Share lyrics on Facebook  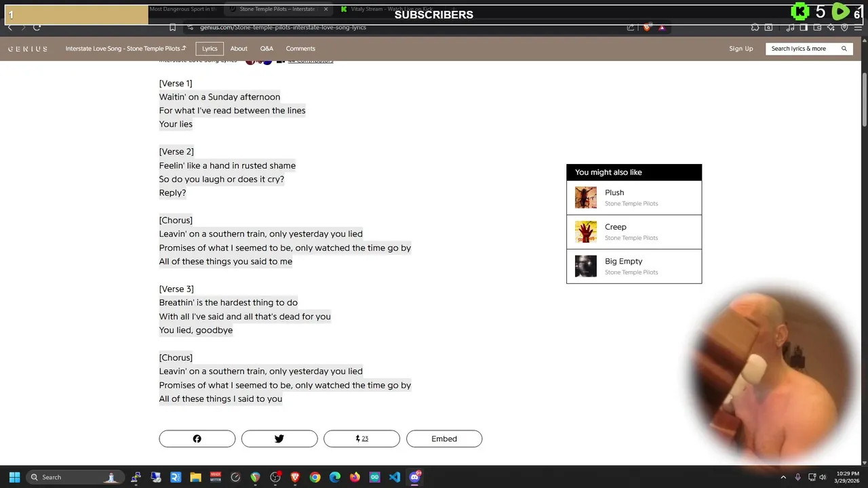[x=197, y=439]
